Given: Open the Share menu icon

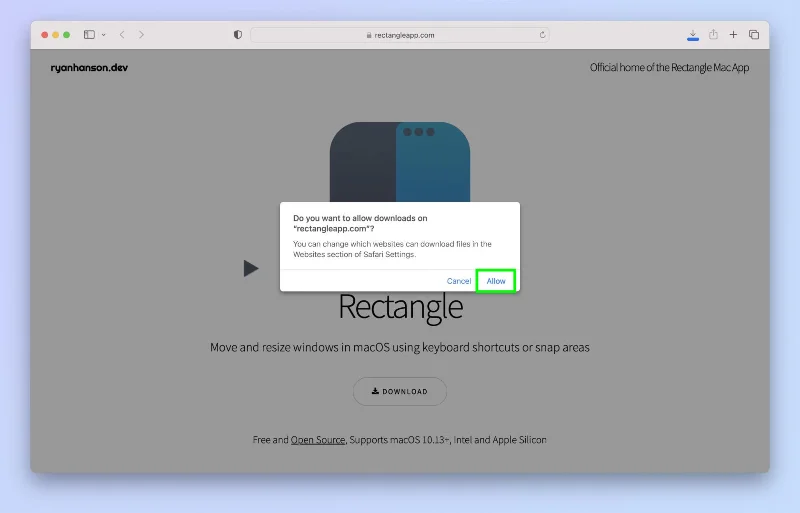Looking at the screenshot, I should tap(713, 34).
